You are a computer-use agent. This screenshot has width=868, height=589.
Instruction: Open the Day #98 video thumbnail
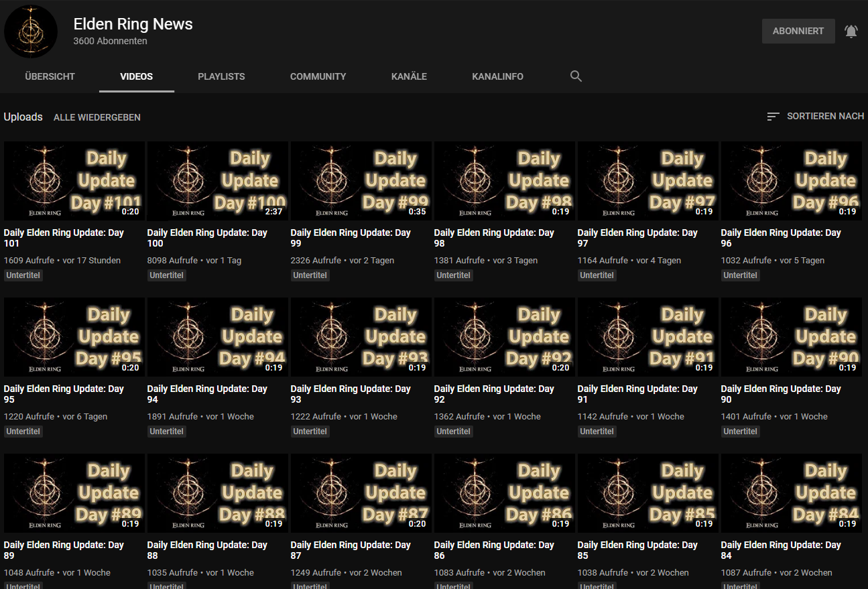[x=505, y=181]
